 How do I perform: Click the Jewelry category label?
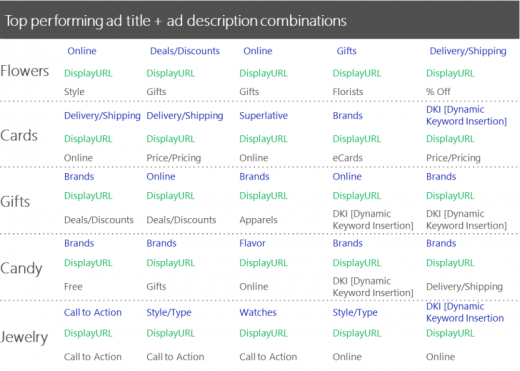(24, 337)
